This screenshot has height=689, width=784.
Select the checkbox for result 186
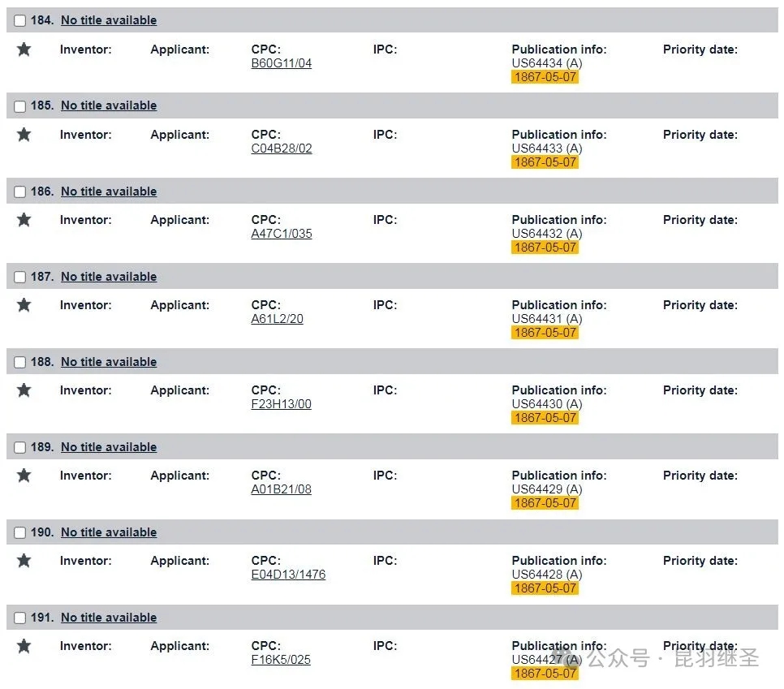pos(20,192)
